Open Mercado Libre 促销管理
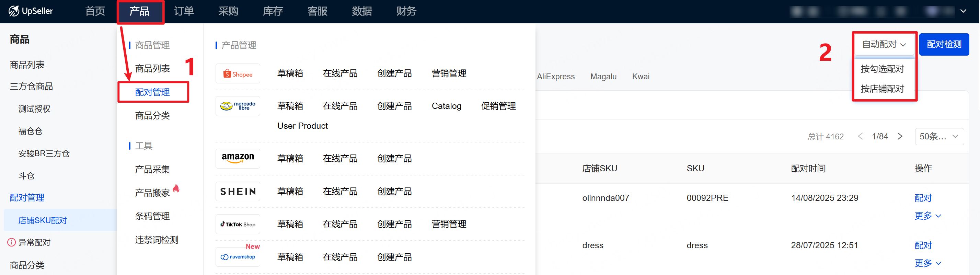Screen dimensions: 980x275 [499, 106]
